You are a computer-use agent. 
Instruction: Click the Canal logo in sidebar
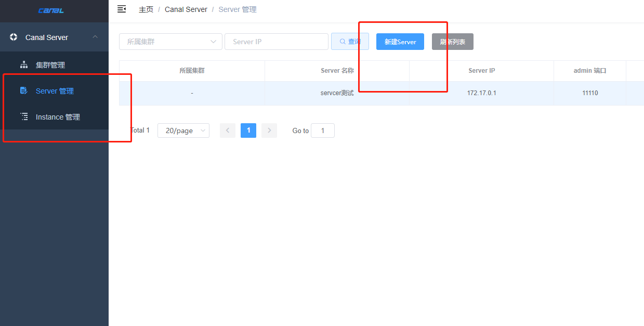point(51,10)
